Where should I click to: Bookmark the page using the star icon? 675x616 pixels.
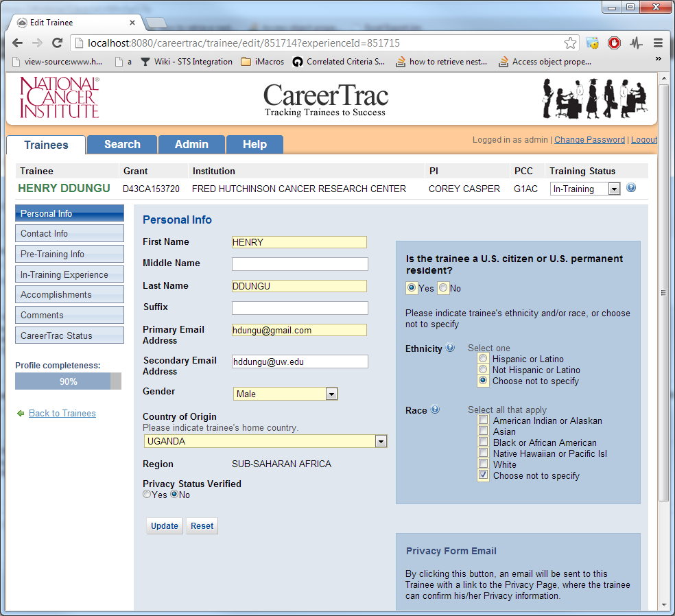[x=570, y=43]
